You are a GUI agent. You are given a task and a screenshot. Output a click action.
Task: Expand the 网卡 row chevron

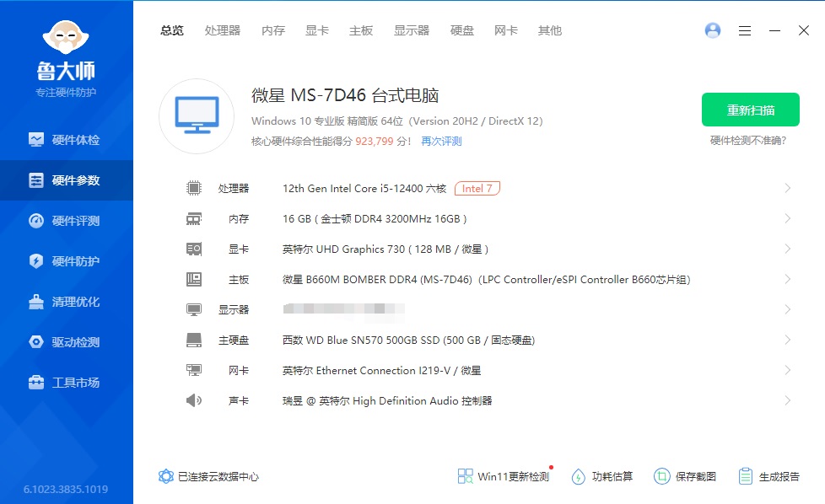point(787,371)
